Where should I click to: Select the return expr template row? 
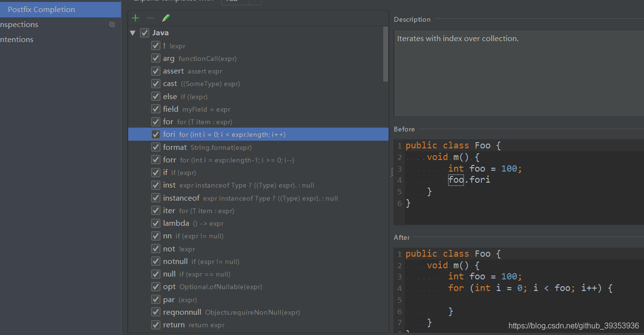[x=258, y=325]
